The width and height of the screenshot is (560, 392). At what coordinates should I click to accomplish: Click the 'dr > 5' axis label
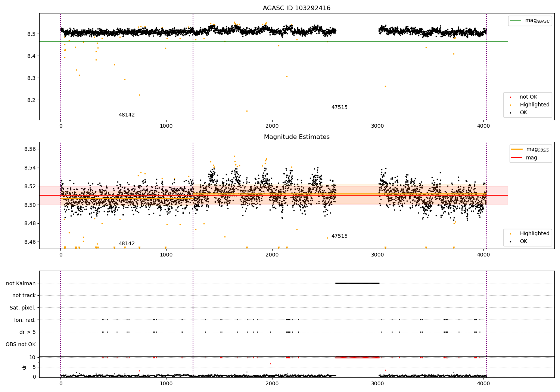pos(28,332)
